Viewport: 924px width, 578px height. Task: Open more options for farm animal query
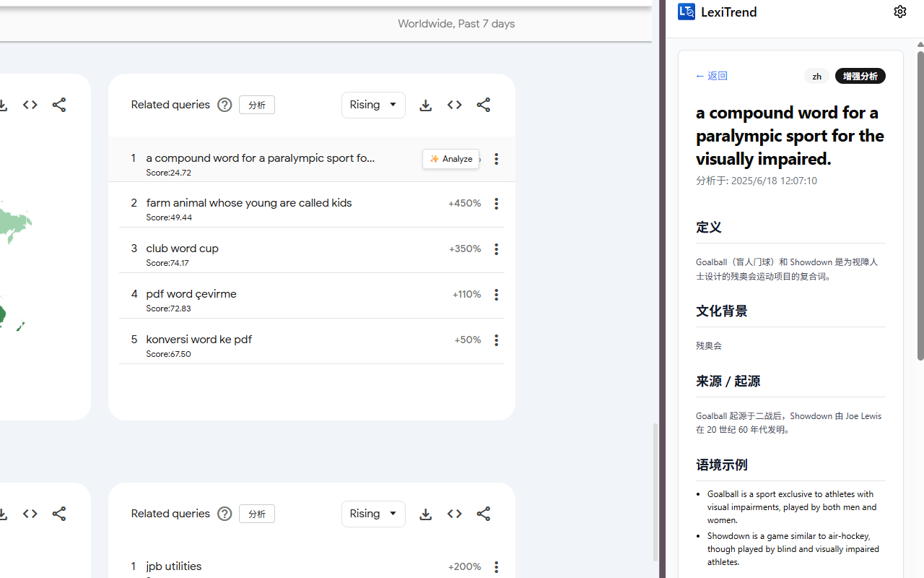point(496,204)
